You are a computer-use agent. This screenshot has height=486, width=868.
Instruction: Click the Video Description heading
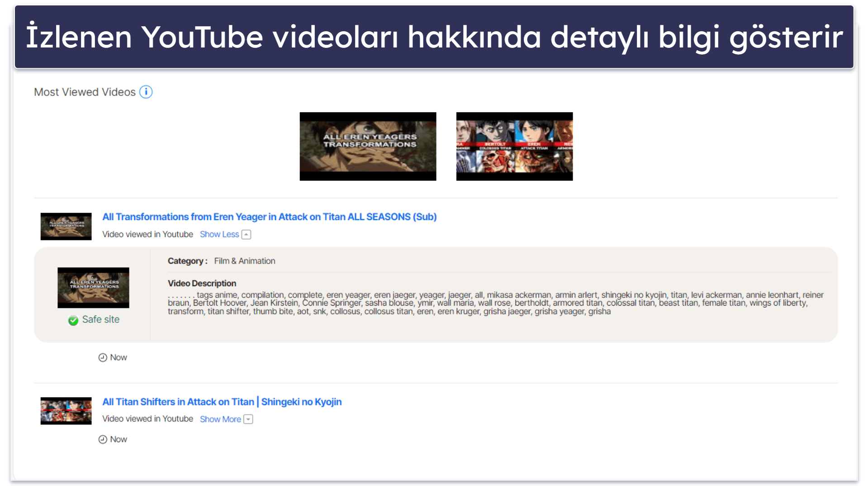click(202, 283)
